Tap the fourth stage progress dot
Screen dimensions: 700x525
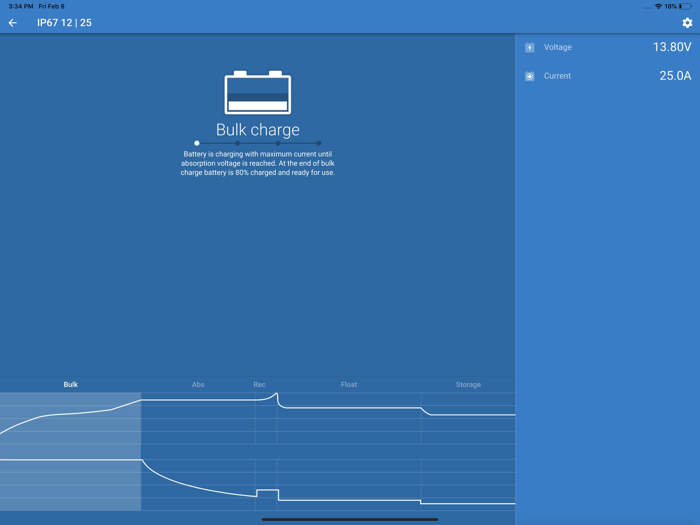point(318,143)
